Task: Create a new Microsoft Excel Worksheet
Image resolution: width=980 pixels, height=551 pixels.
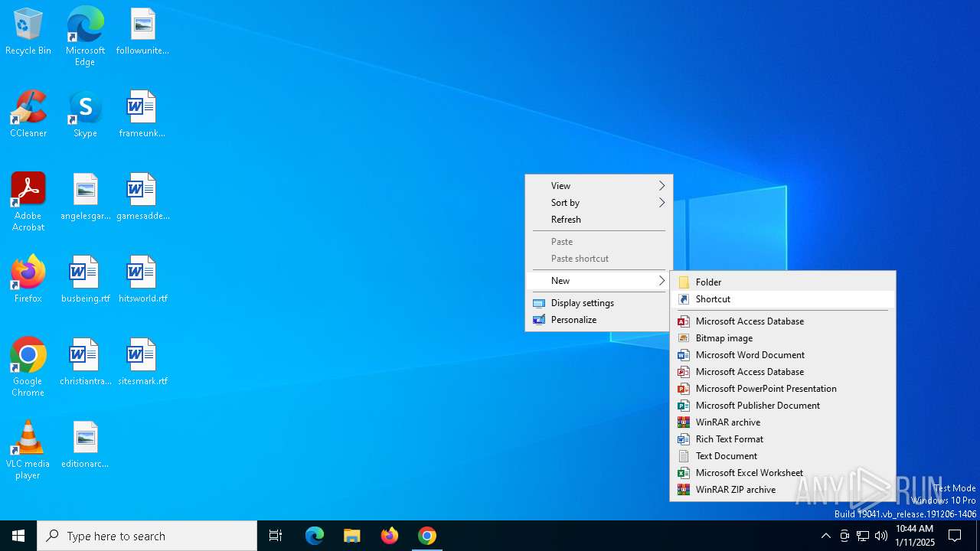Action: pyautogui.click(x=782, y=473)
